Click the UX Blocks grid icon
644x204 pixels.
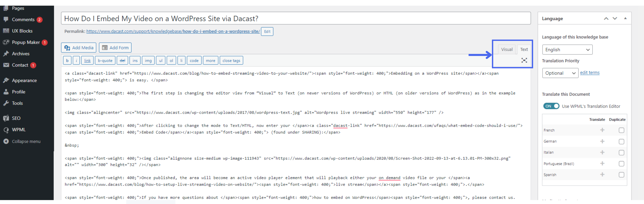6,31
